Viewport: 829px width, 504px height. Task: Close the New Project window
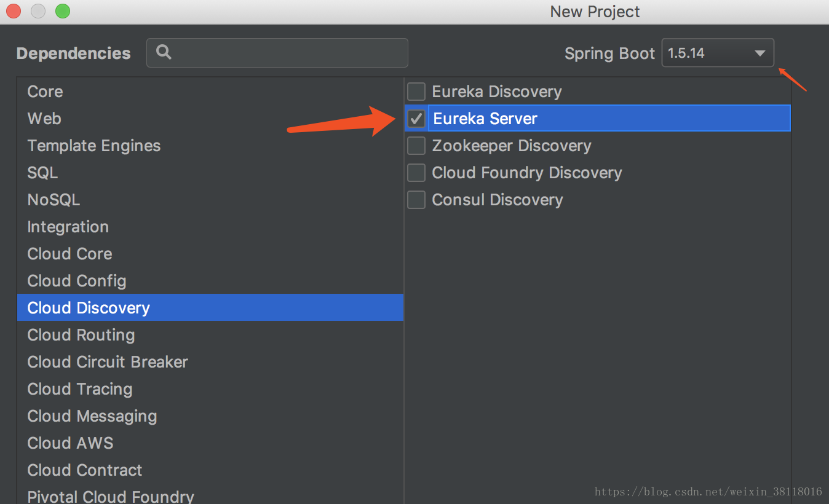click(13, 11)
